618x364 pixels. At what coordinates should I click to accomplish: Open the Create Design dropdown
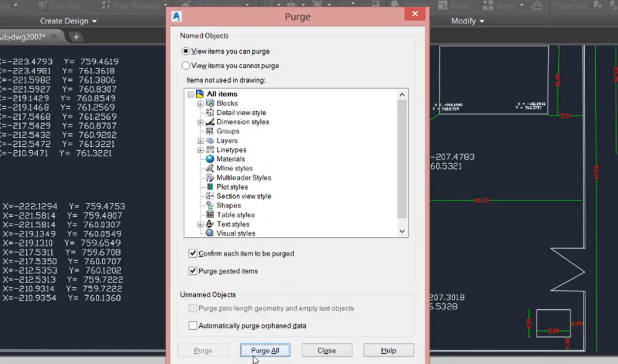[68, 20]
